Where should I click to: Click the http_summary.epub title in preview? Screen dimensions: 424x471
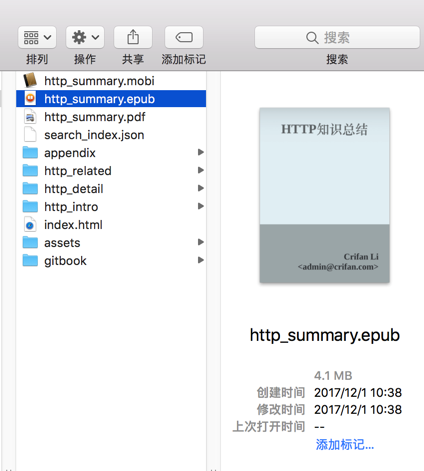pos(325,335)
